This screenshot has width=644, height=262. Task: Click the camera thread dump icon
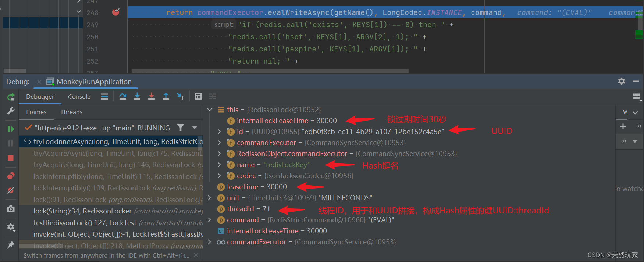click(x=11, y=209)
